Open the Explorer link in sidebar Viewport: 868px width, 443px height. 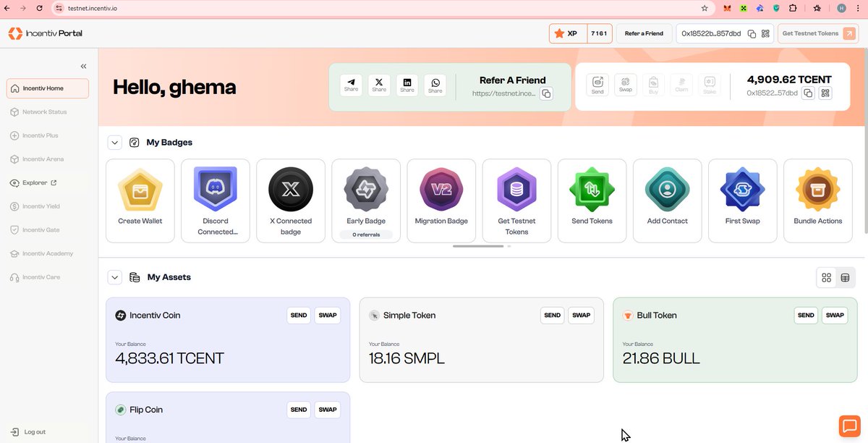pos(48,183)
